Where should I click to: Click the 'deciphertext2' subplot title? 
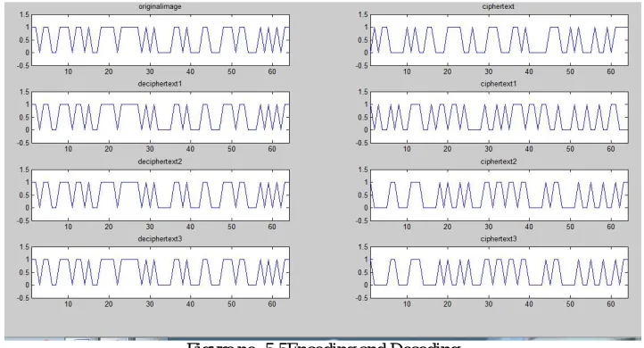[160, 162]
